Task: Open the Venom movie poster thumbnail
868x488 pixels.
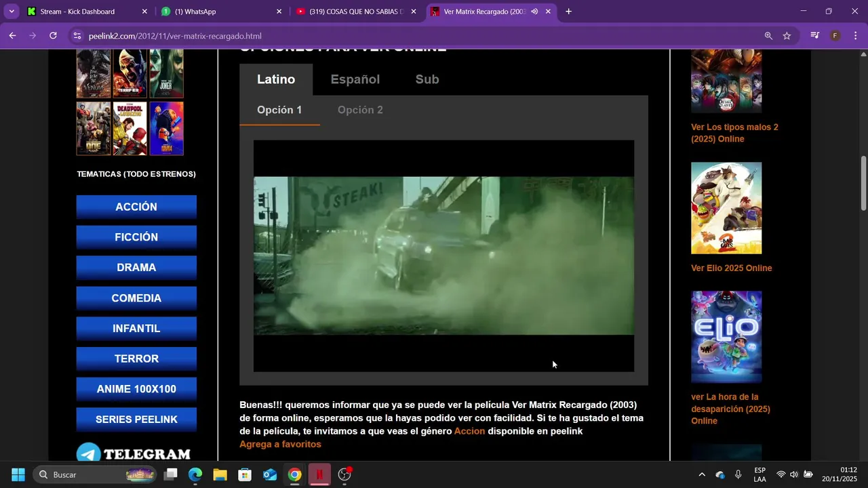Action: coord(94,73)
